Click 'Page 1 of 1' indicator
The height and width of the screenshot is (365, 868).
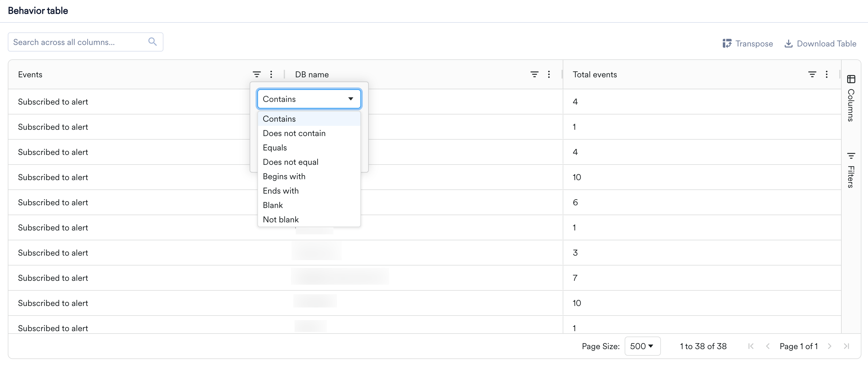[799, 346]
